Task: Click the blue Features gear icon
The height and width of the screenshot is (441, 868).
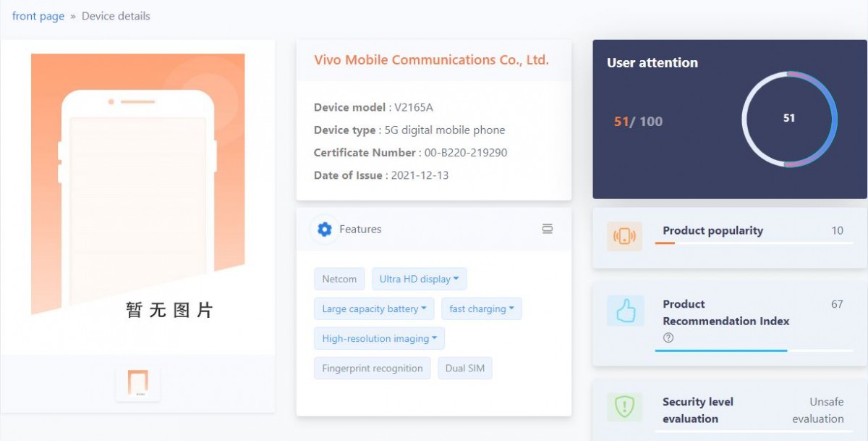Action: [325, 230]
